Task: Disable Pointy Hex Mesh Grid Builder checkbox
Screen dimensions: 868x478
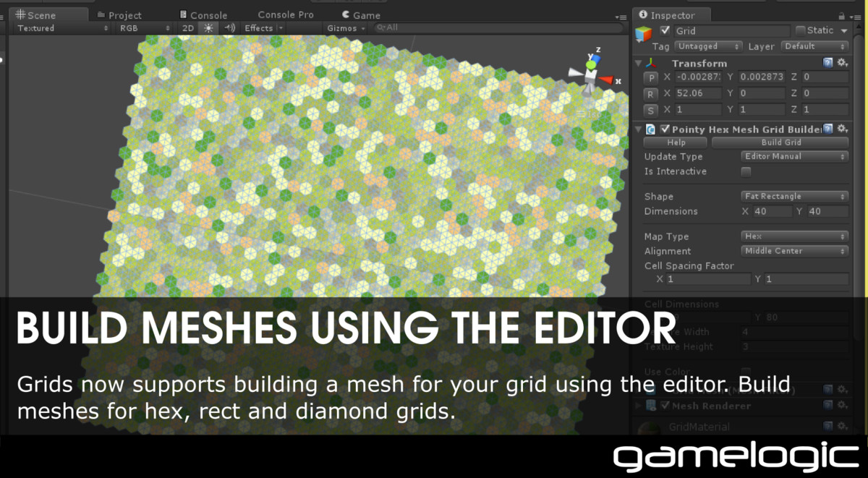Action: 665,129
